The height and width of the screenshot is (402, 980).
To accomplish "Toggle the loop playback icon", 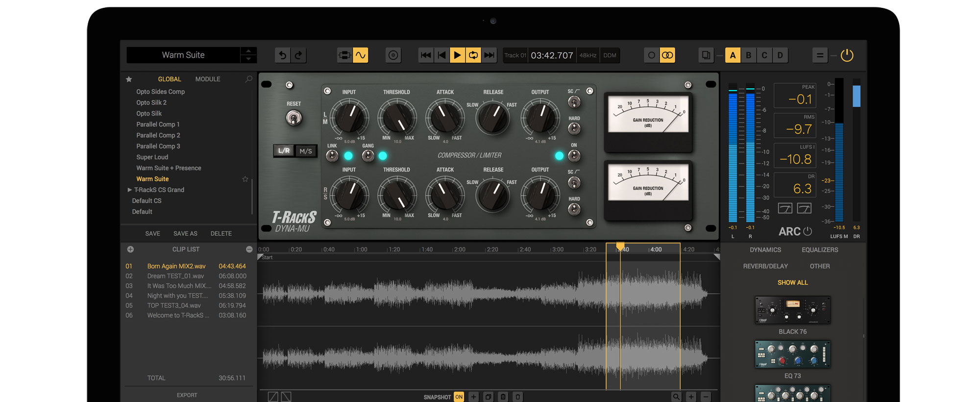I will (473, 55).
